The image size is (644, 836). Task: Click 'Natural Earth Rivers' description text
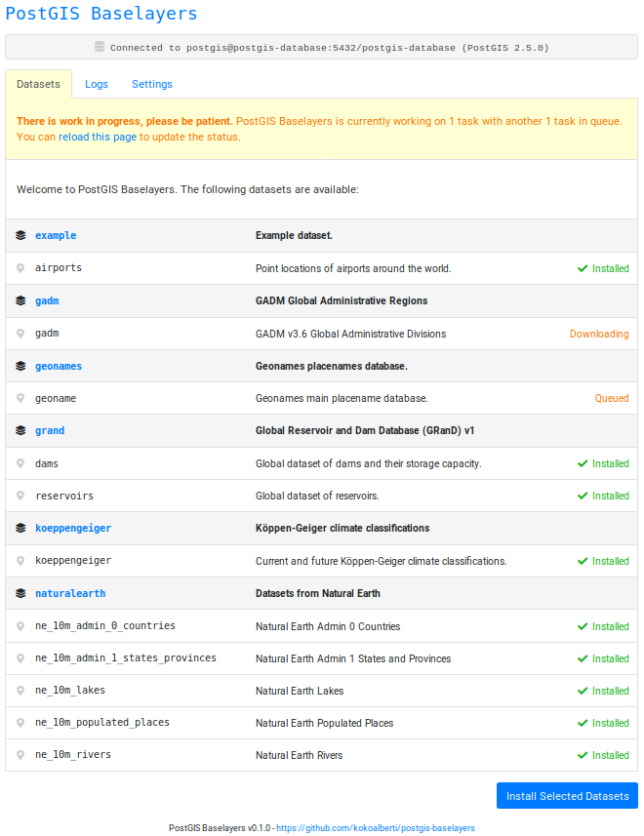pyautogui.click(x=300, y=755)
